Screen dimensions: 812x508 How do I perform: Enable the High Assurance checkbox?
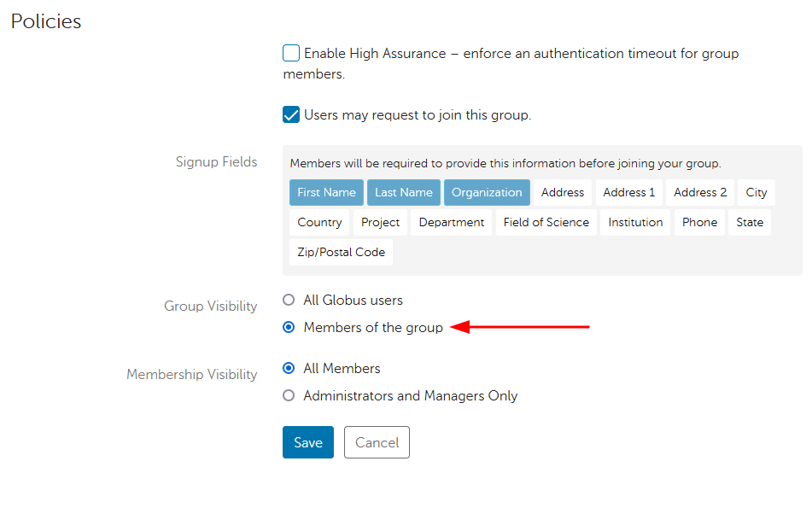pos(291,54)
